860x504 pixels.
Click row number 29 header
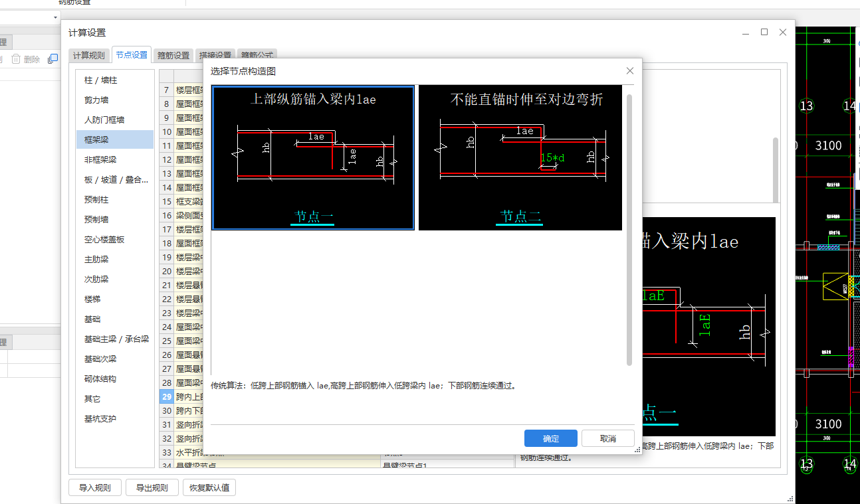pos(167,396)
